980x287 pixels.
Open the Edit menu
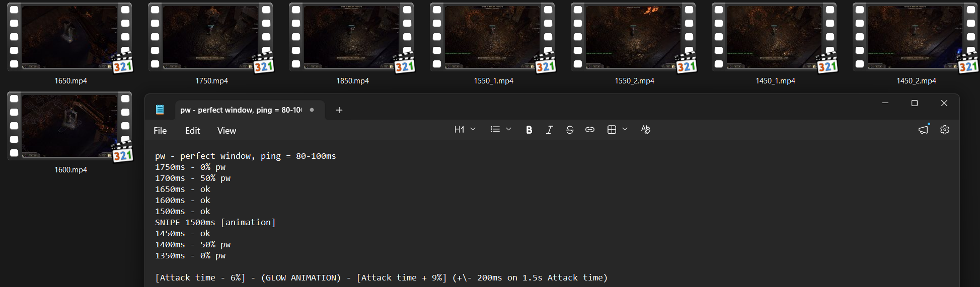pos(192,131)
